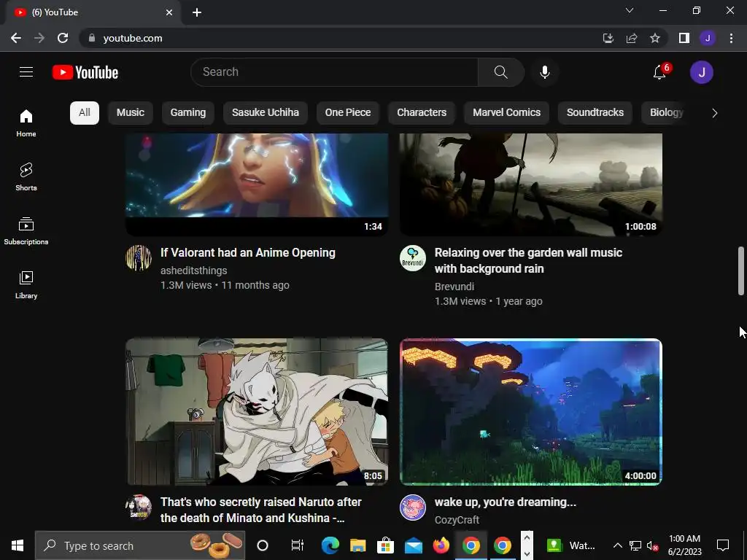
Task: Open Firefox from taskbar
Action: point(441,545)
